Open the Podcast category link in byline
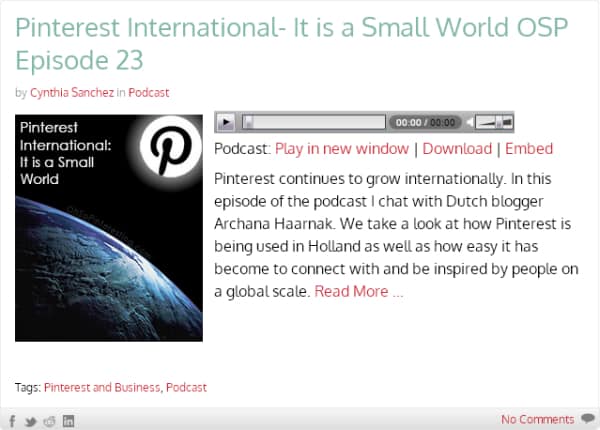 coord(148,93)
